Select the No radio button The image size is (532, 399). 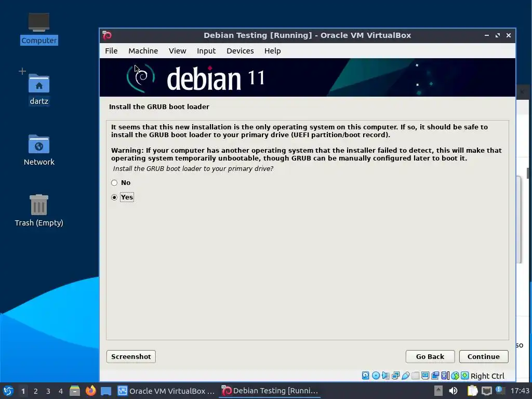114,183
